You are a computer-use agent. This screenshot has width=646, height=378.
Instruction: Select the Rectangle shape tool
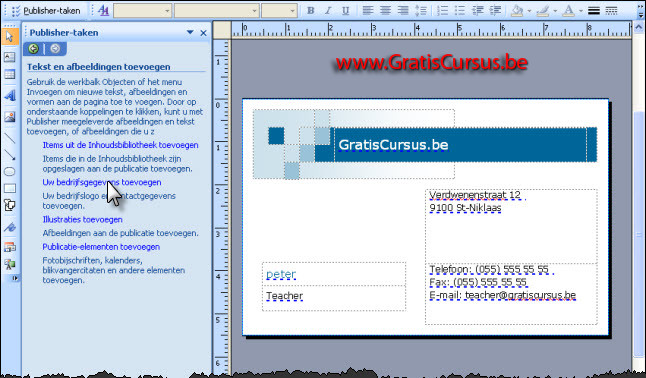click(9, 188)
